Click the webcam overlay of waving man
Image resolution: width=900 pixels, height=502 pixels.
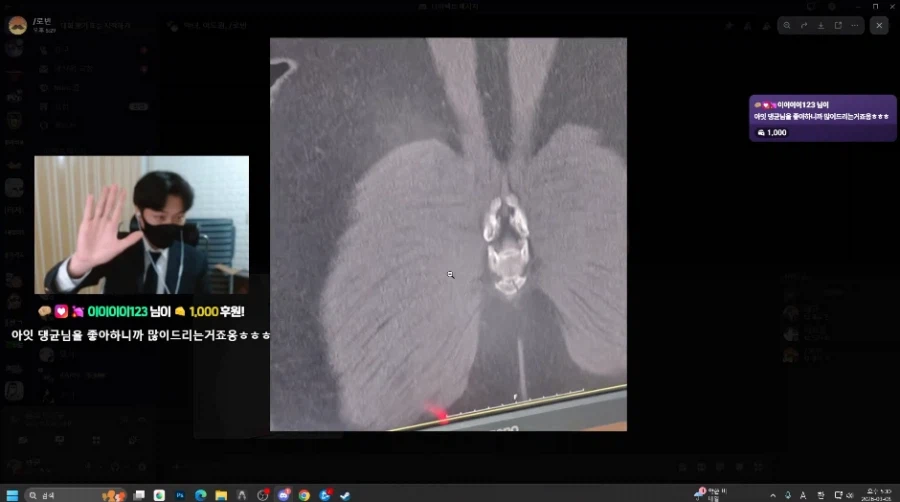[141, 225]
